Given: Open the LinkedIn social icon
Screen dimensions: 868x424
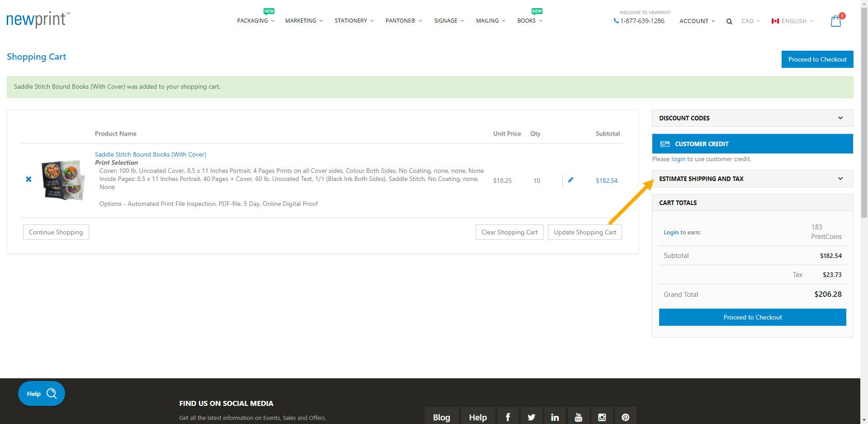Looking at the screenshot, I should (555, 416).
